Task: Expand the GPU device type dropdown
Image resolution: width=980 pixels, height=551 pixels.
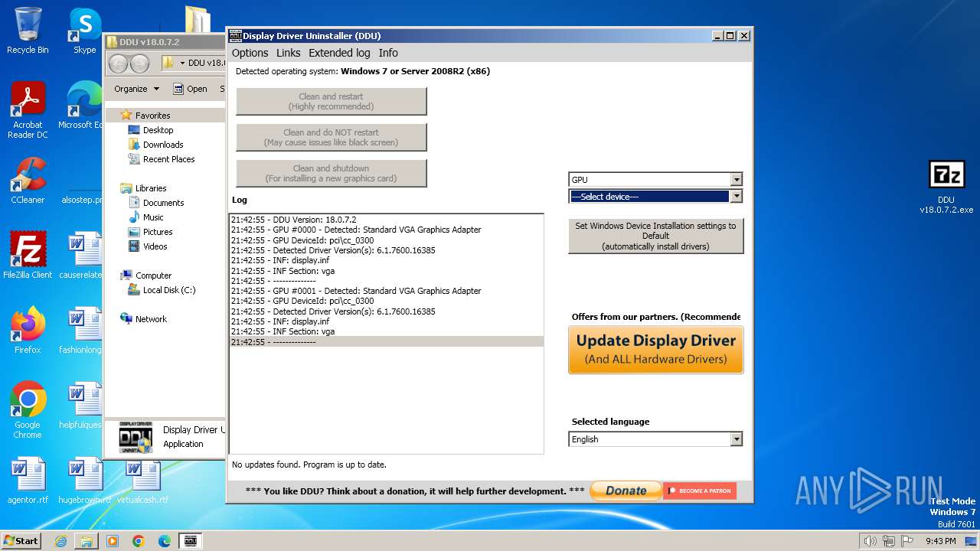Action: (736, 180)
